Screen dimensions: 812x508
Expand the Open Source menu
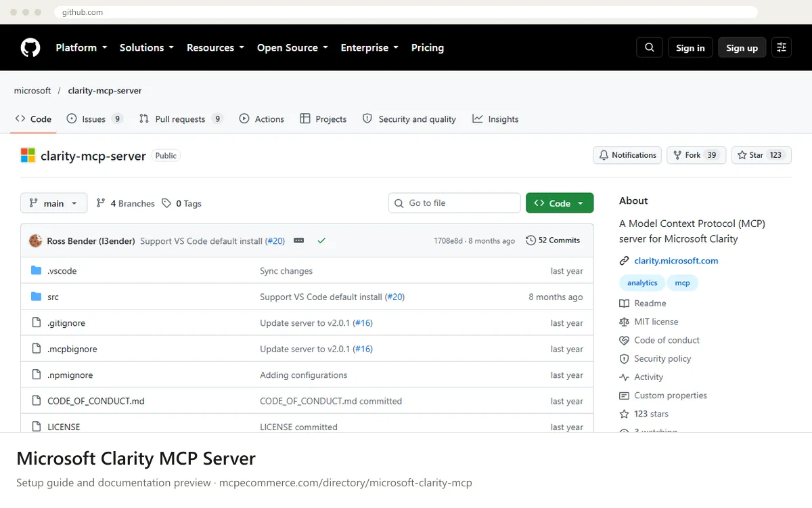(292, 47)
